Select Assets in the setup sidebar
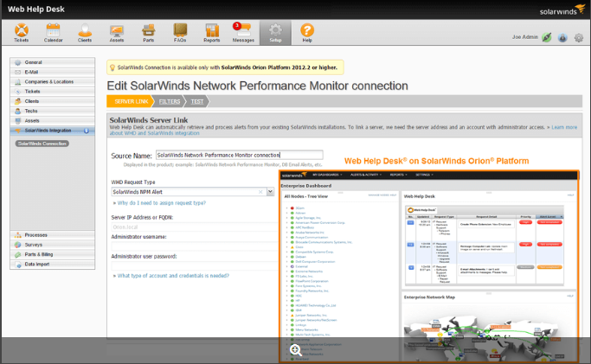 pyautogui.click(x=53, y=121)
